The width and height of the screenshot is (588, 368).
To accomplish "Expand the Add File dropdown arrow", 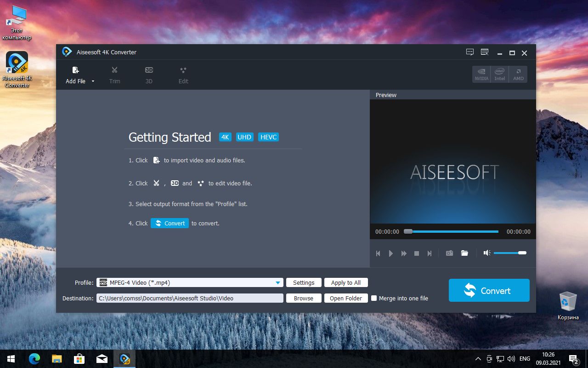I will click(92, 81).
